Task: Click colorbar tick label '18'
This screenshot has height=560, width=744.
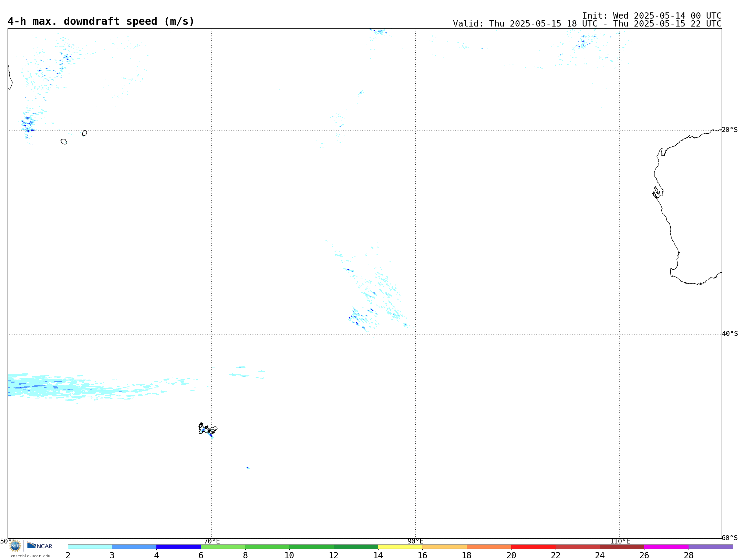Action: (x=467, y=555)
